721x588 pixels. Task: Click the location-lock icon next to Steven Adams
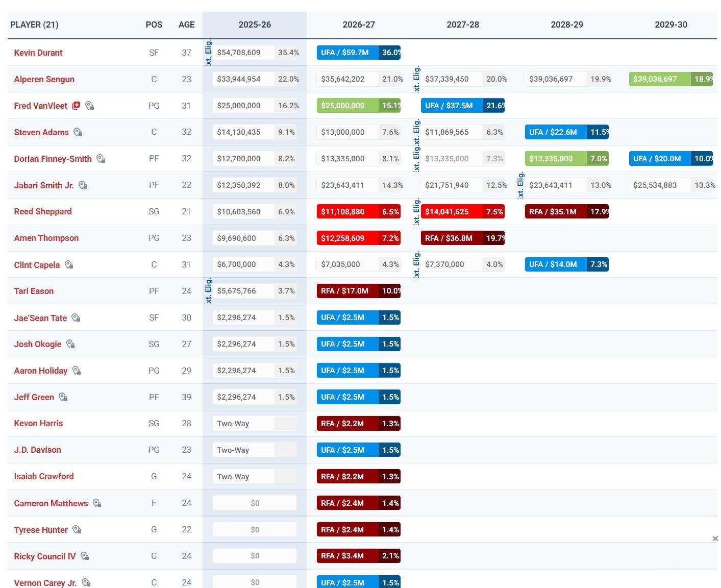tap(78, 132)
